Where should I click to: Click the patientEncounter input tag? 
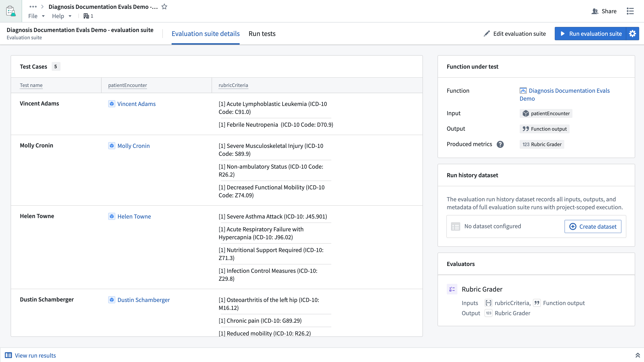point(546,113)
